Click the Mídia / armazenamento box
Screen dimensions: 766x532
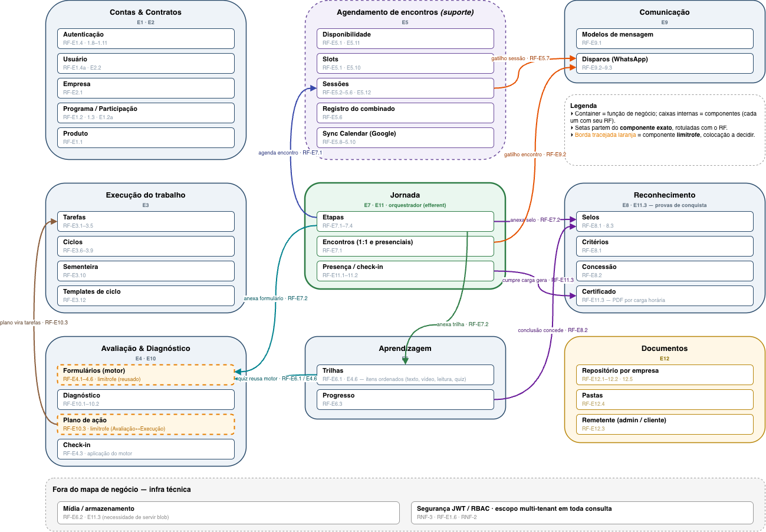click(228, 513)
